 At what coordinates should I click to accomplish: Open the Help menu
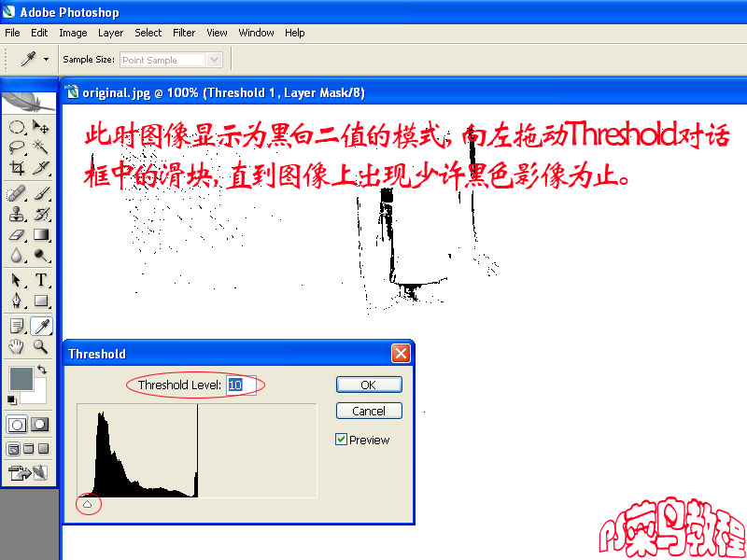point(295,33)
